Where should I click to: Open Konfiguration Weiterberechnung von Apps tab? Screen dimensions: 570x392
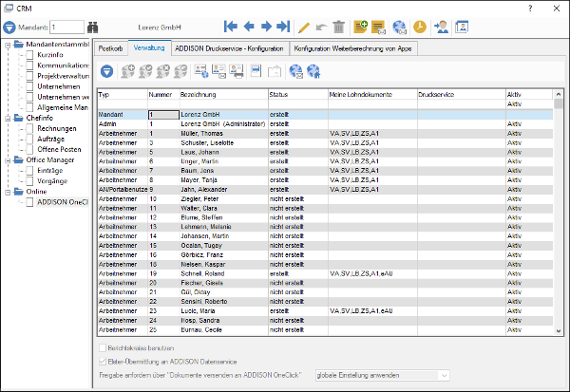coord(353,48)
